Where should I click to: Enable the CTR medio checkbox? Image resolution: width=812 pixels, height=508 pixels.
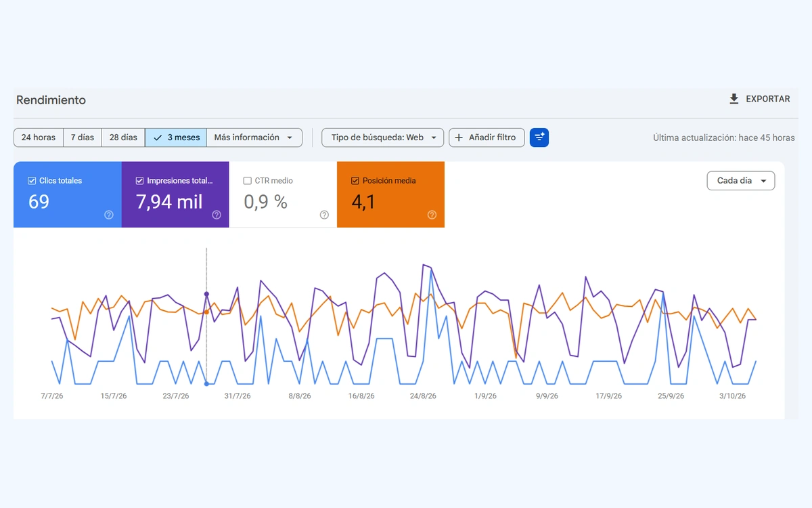click(247, 181)
